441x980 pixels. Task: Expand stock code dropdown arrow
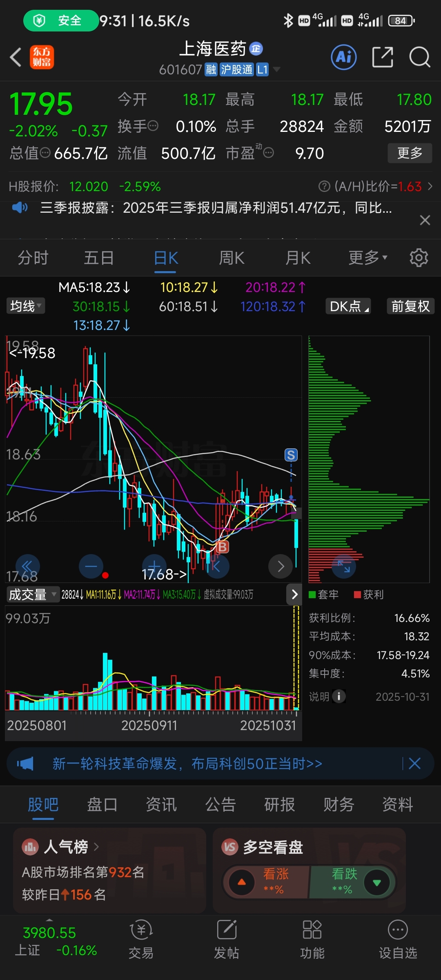[276, 70]
